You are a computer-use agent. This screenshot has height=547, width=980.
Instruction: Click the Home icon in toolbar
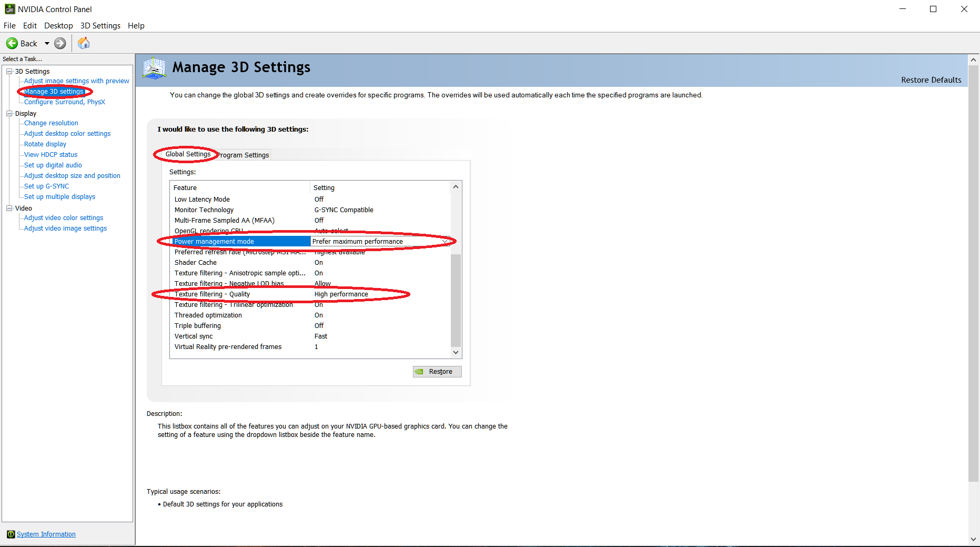pyautogui.click(x=84, y=43)
